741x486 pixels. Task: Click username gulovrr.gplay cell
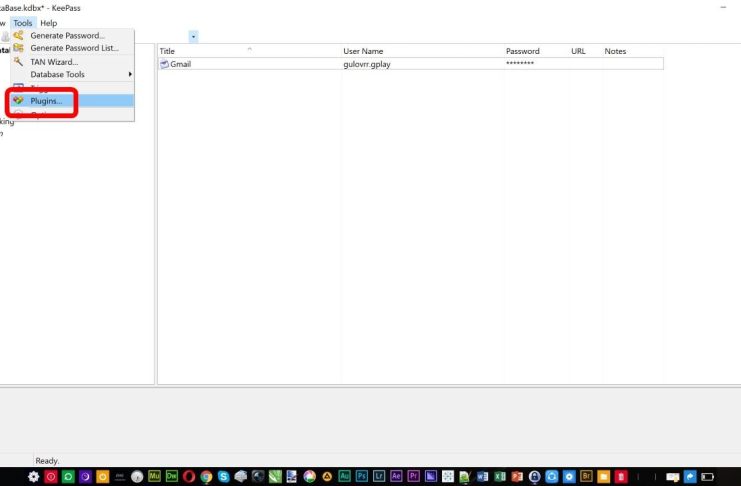[x=367, y=64]
